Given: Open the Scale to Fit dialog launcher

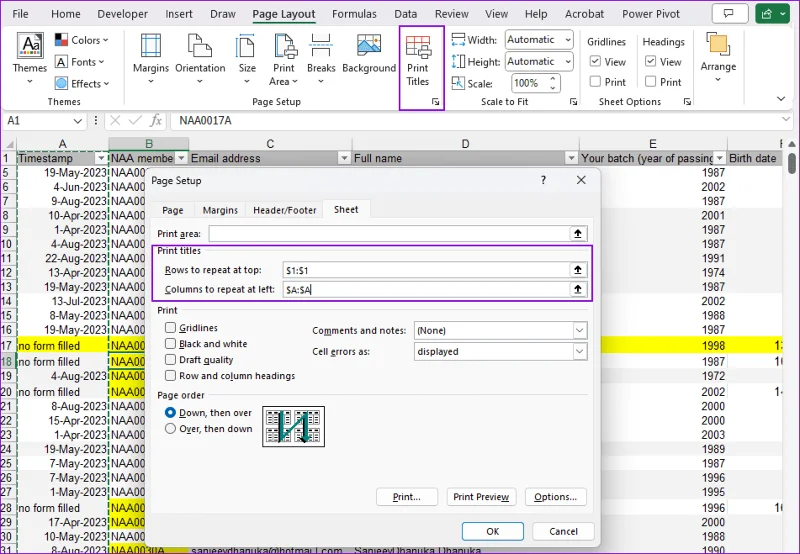Looking at the screenshot, I should coord(573,102).
